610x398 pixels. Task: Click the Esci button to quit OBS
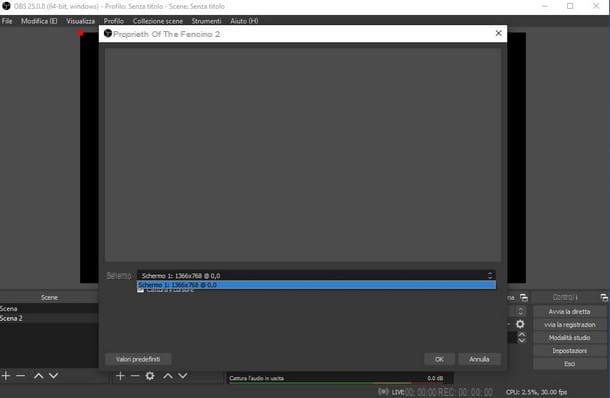(570, 364)
